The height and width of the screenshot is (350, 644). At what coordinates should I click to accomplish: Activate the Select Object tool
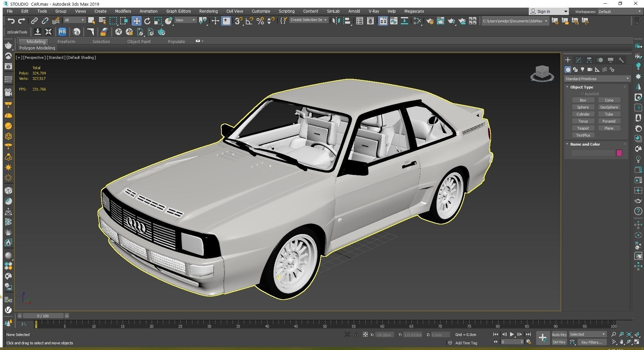91,21
